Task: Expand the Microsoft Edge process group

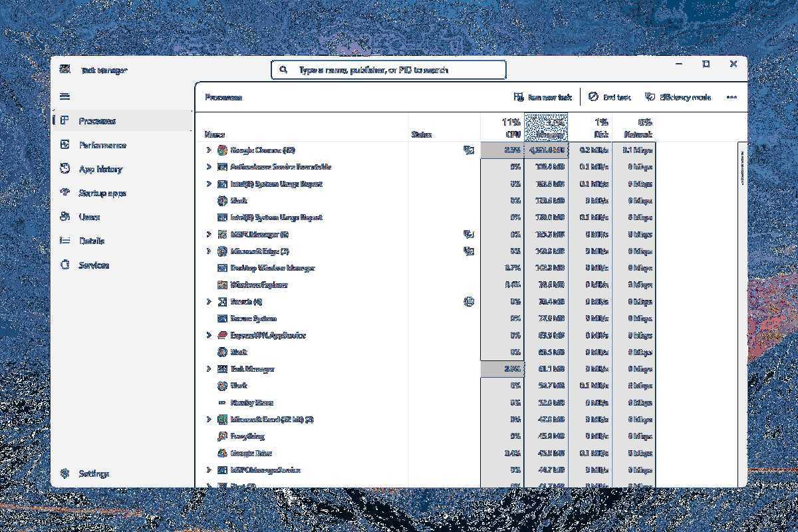Action: (x=208, y=251)
